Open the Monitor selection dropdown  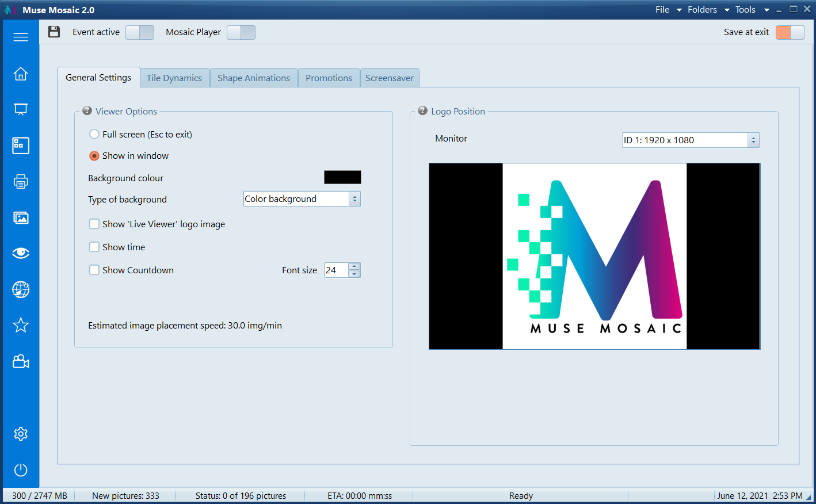[690, 140]
